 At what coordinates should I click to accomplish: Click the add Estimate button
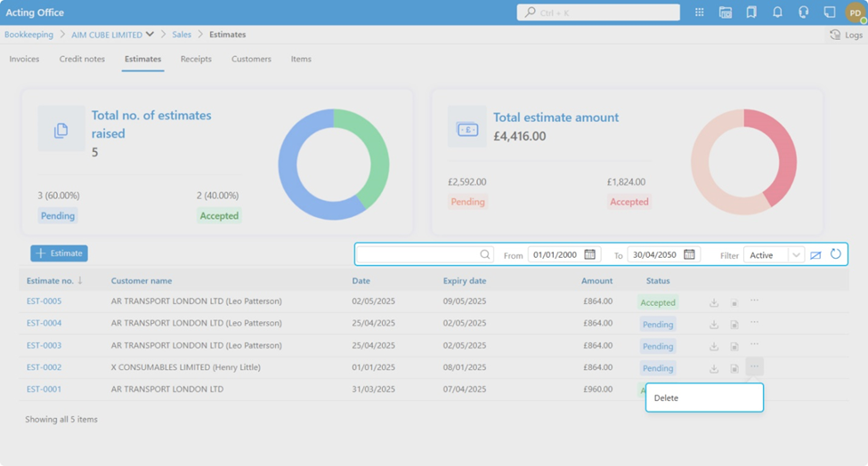pos(59,253)
